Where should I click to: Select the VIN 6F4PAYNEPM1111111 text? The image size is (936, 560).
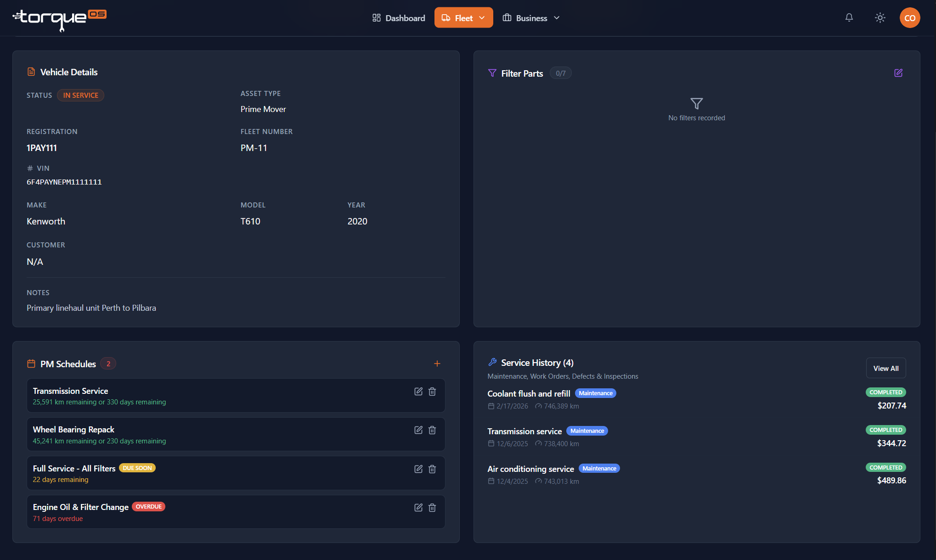point(64,182)
